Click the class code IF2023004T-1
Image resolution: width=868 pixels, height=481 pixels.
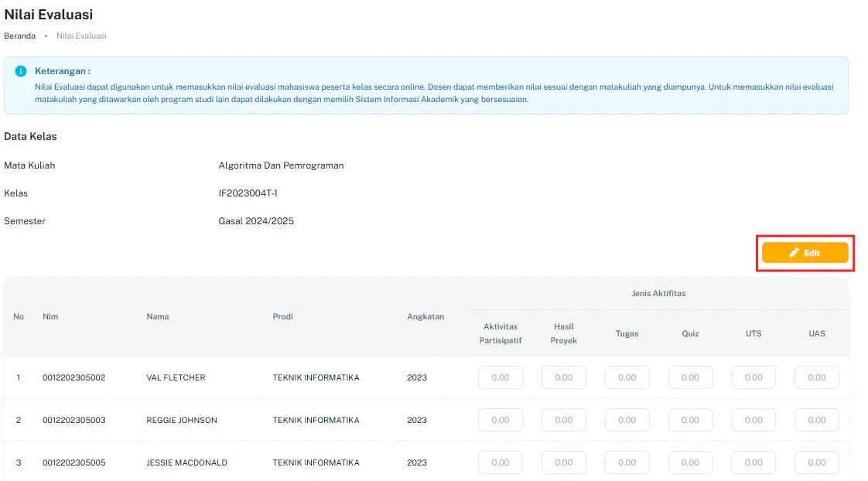pos(248,193)
